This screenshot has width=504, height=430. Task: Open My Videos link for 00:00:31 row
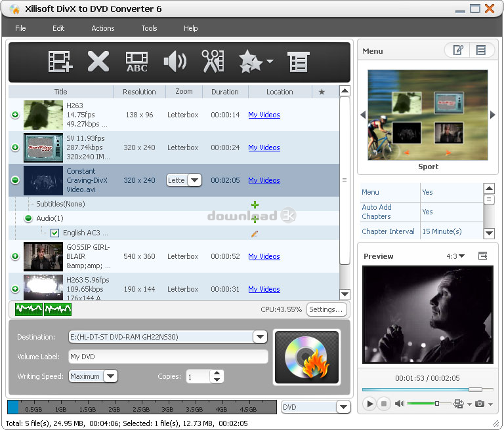pyautogui.click(x=264, y=289)
